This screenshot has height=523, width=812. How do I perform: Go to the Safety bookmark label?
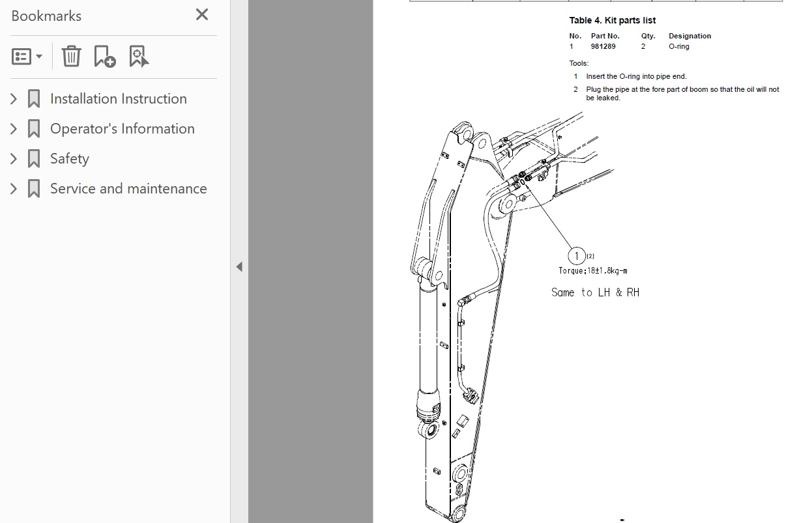pyautogui.click(x=69, y=159)
